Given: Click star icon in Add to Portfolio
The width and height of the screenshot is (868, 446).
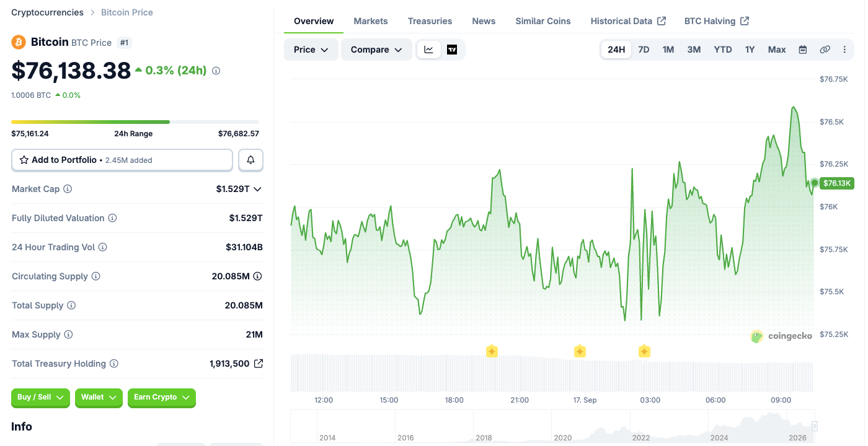Looking at the screenshot, I should tap(24, 160).
